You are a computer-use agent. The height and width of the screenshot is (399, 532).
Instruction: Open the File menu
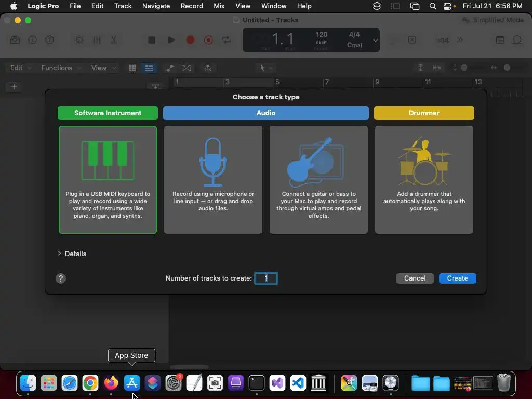coord(75,6)
